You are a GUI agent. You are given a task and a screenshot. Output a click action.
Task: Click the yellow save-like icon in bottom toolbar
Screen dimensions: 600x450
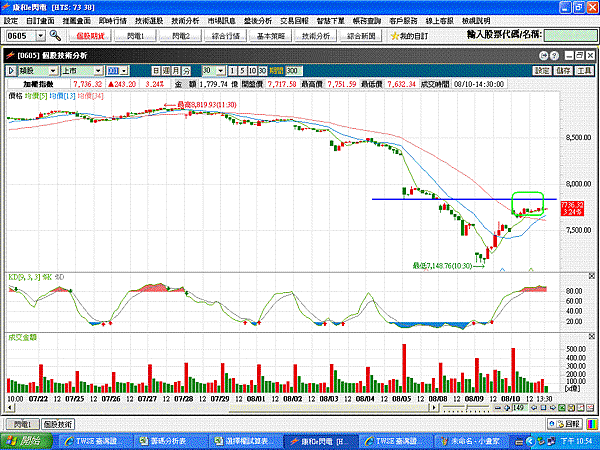571,408
